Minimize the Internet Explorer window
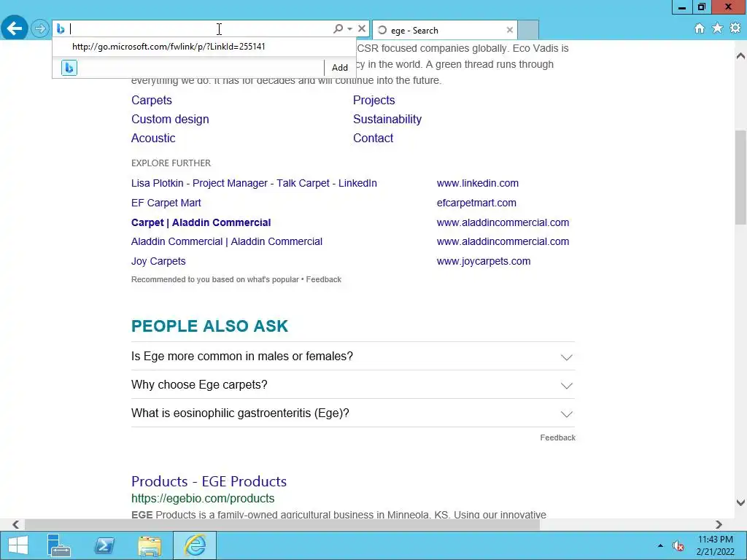The image size is (747, 560). 682,7
